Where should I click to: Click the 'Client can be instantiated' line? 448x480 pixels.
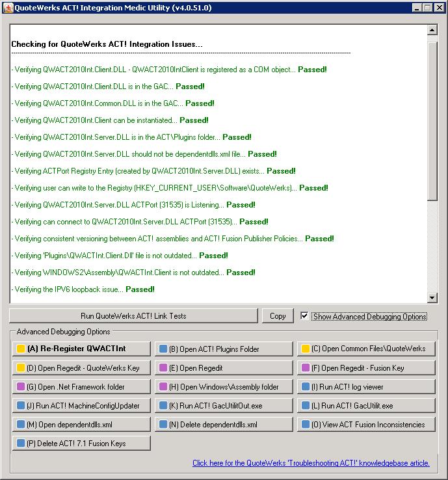tap(110, 120)
